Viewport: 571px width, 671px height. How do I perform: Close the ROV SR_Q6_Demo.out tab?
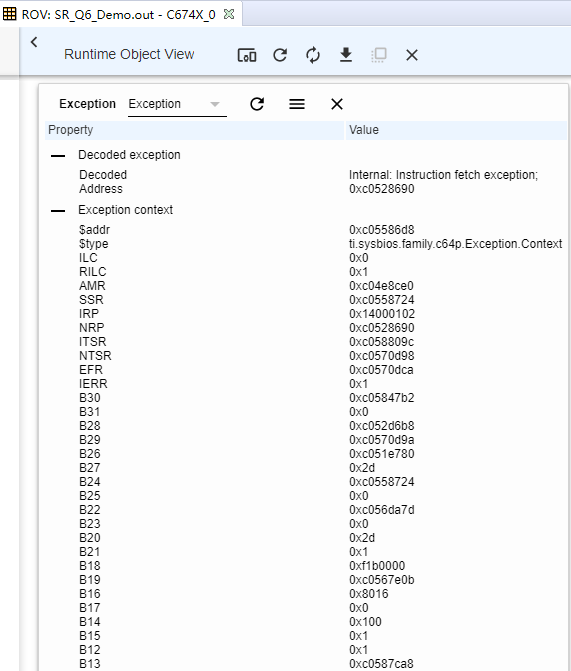[229, 14]
